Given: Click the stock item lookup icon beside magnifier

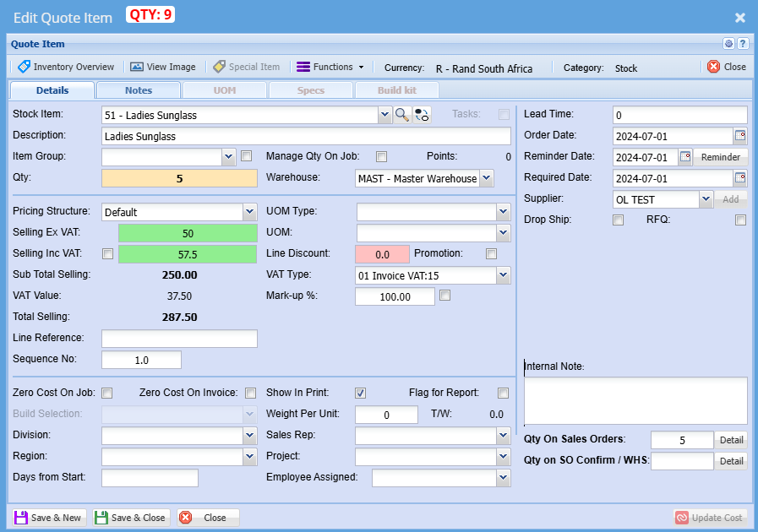Looking at the screenshot, I should coord(422,115).
